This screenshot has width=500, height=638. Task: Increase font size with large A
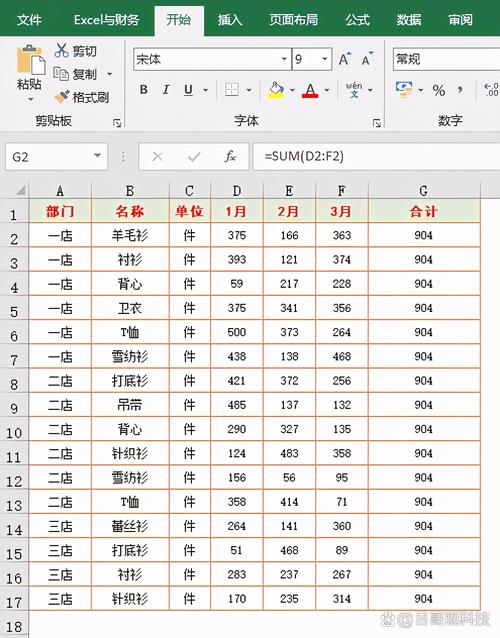(345, 59)
